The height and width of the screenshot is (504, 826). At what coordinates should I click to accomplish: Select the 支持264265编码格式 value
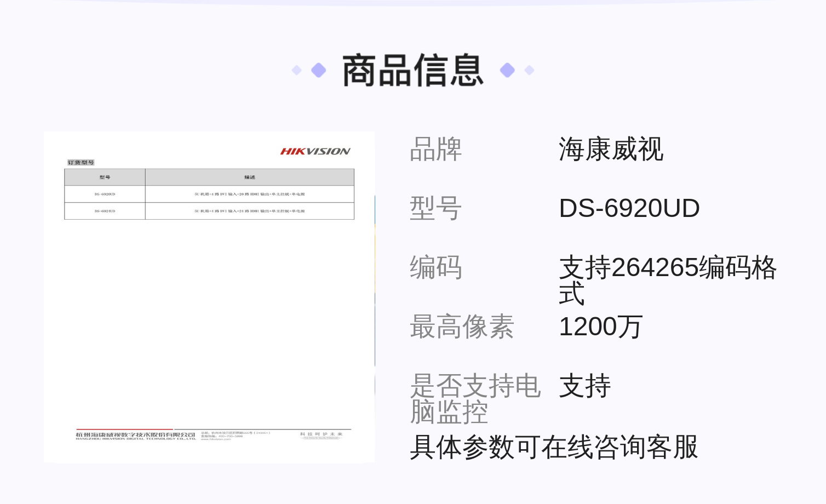[668, 280]
